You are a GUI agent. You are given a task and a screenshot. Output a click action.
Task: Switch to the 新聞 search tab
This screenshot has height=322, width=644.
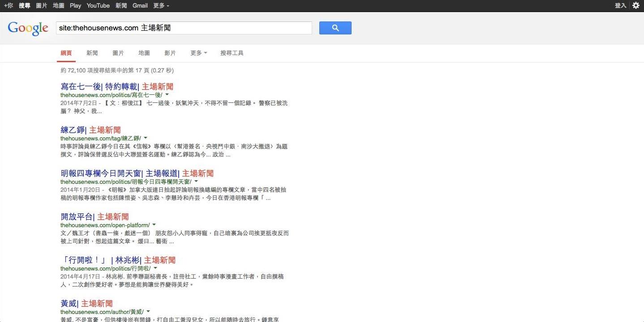pos(92,53)
